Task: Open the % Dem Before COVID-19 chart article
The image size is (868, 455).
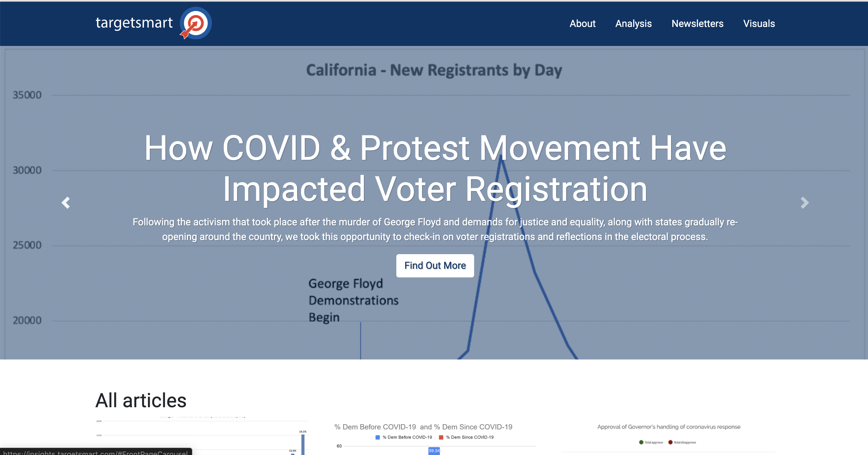Action: point(435,438)
